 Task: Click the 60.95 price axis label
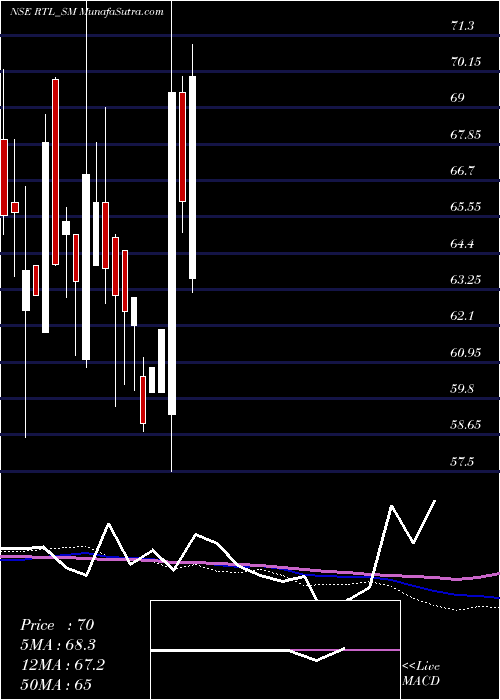tap(466, 353)
